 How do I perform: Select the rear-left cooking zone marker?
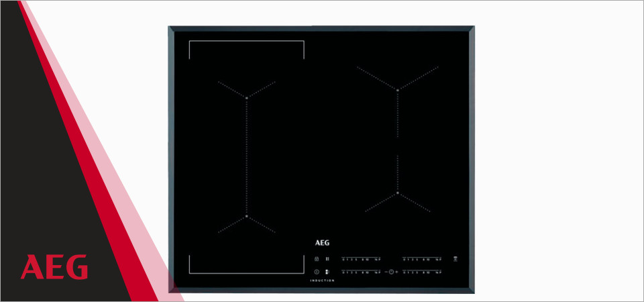247,97
